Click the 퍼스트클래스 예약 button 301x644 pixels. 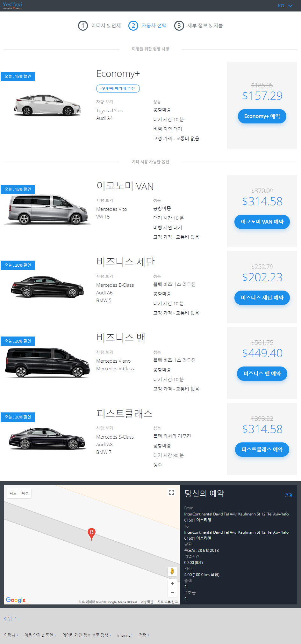pos(262,450)
